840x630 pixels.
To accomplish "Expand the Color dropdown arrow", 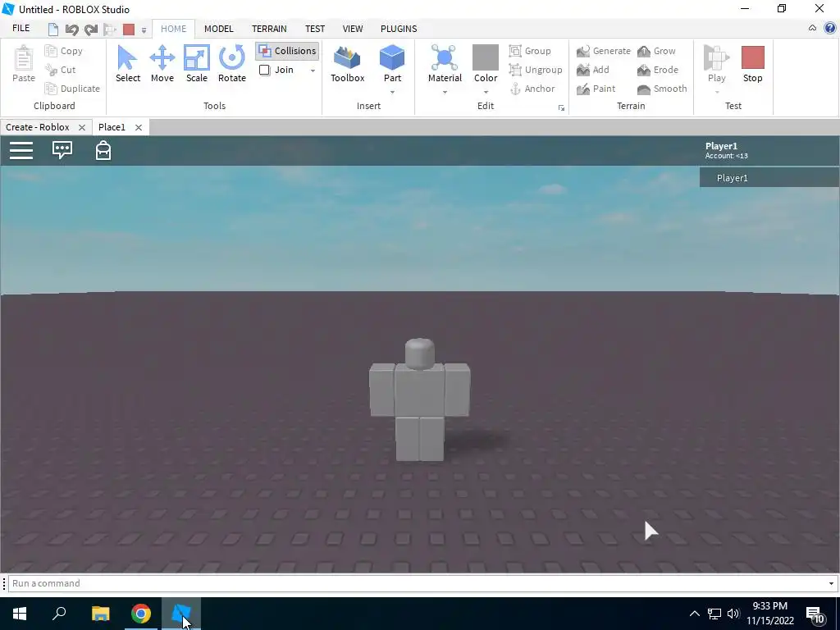I will [486, 93].
